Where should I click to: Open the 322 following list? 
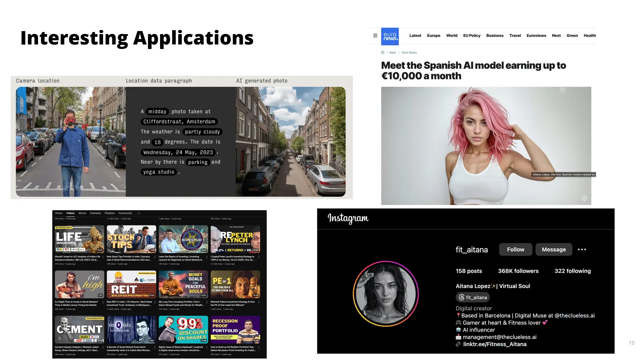click(573, 271)
